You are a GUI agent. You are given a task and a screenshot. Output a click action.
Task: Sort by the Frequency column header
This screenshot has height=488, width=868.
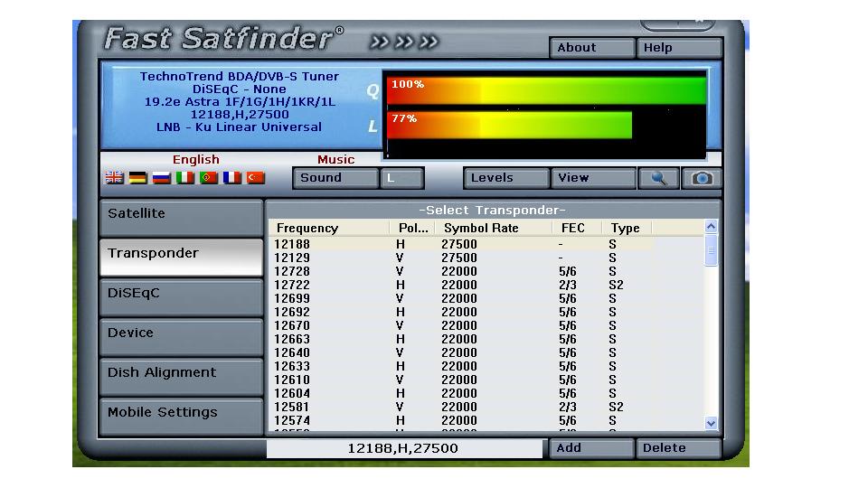329,228
